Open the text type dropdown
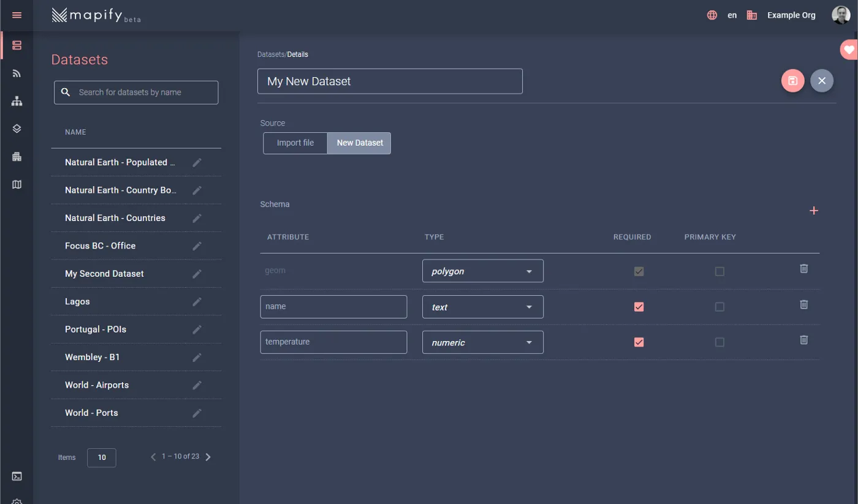 (483, 307)
